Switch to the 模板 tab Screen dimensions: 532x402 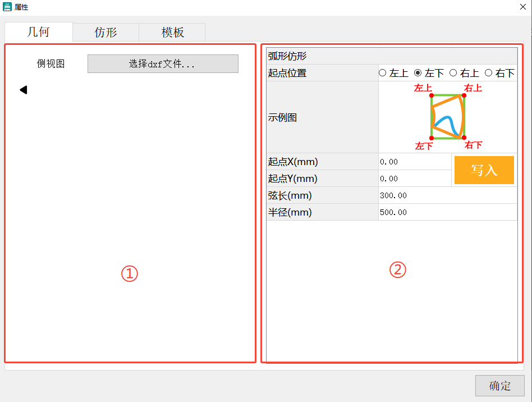tap(172, 32)
